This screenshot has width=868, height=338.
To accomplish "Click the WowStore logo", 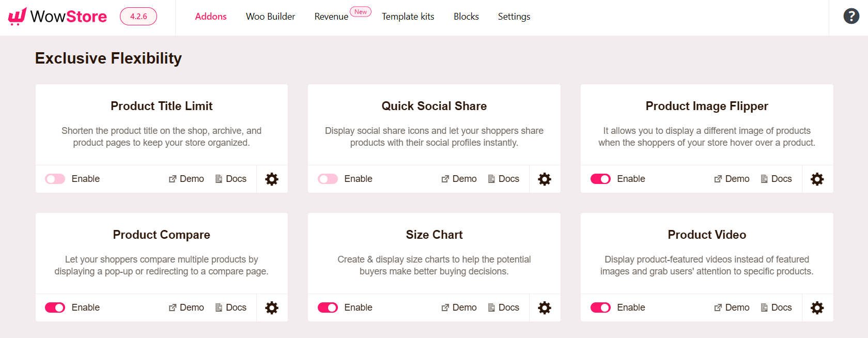I will click(x=57, y=17).
